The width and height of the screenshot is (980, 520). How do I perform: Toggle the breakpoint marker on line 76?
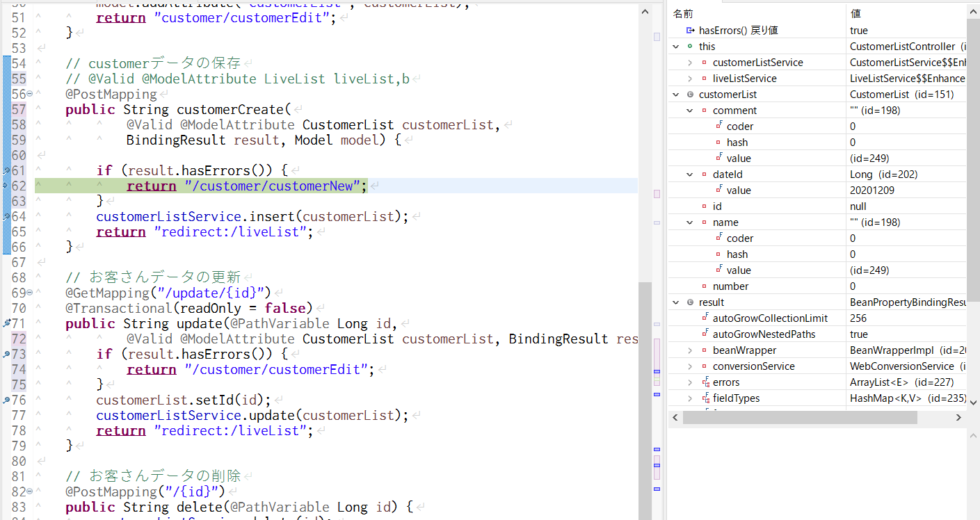click(x=6, y=400)
